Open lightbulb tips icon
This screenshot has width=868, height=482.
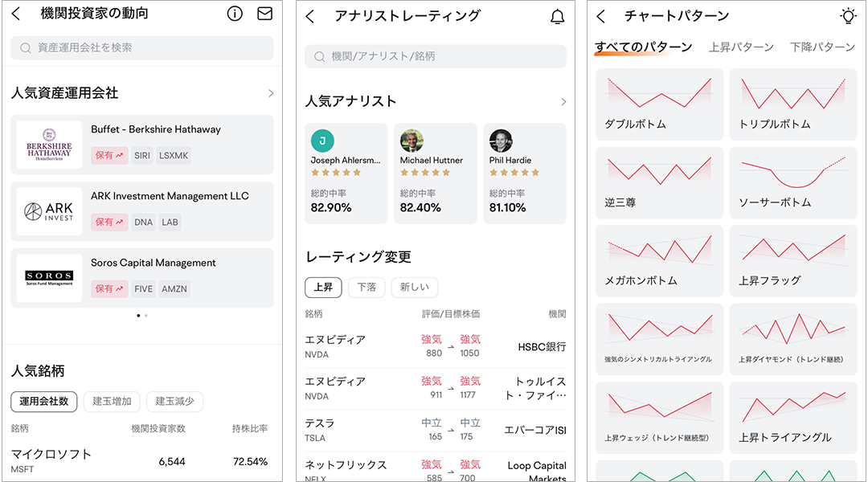pos(848,16)
